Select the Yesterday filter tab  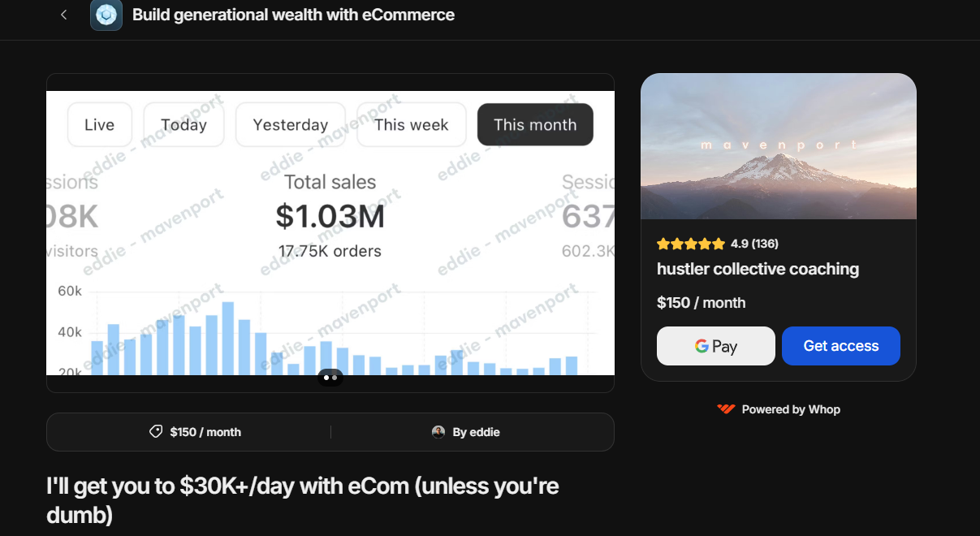291,124
